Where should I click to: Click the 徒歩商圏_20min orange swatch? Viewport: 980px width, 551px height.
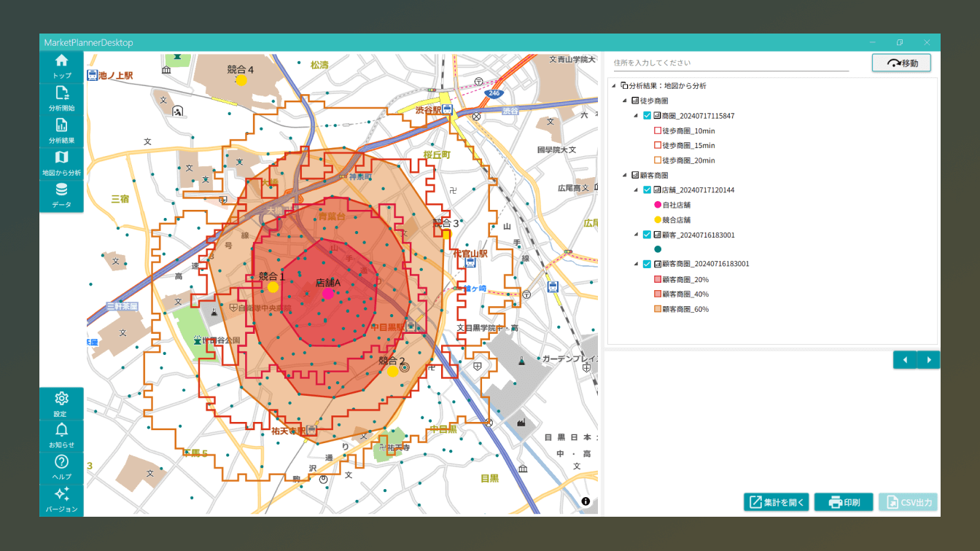pos(658,160)
